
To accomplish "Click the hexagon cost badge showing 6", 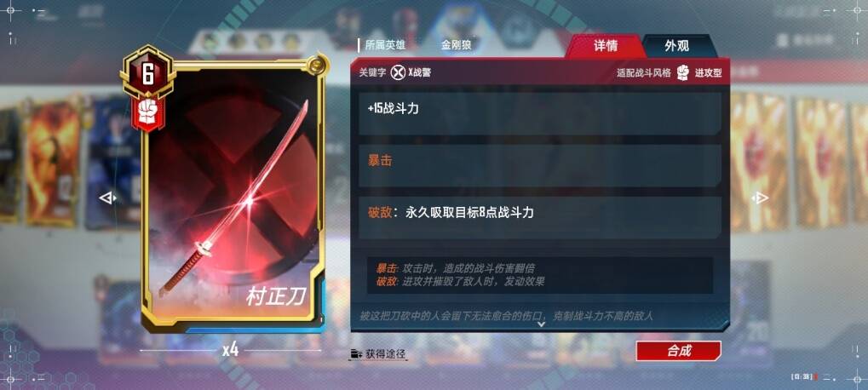I will 148,75.
